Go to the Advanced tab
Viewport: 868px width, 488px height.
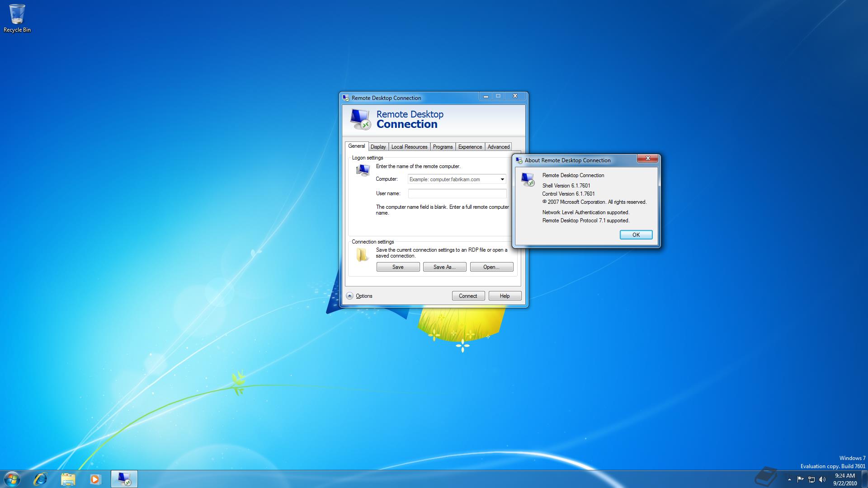pyautogui.click(x=498, y=147)
